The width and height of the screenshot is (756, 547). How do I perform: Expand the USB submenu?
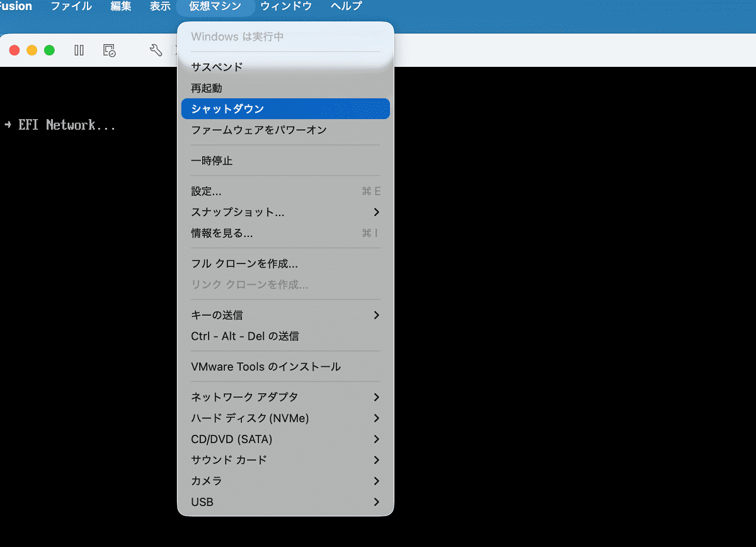tap(285, 502)
